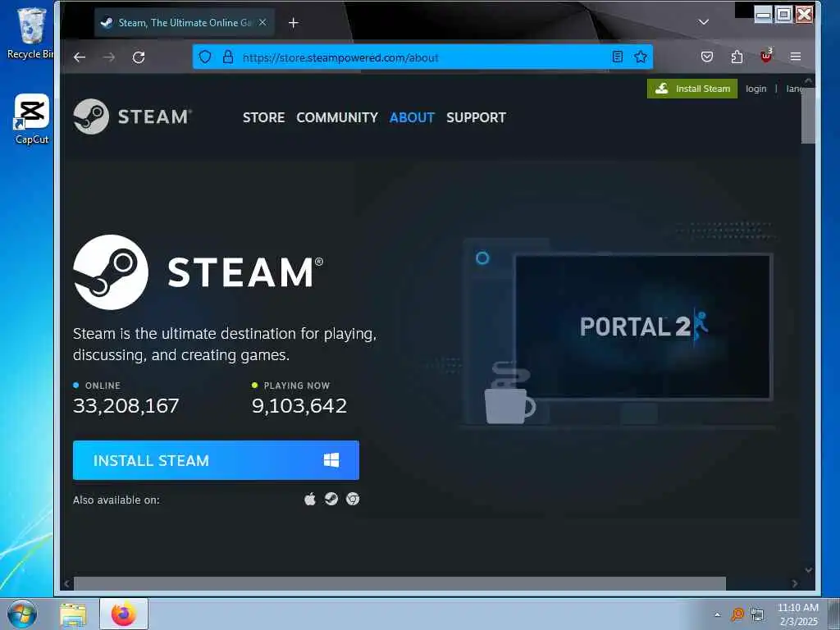Image resolution: width=840 pixels, height=630 pixels.
Task: Open the SUPPORT menu item
Action: click(476, 117)
